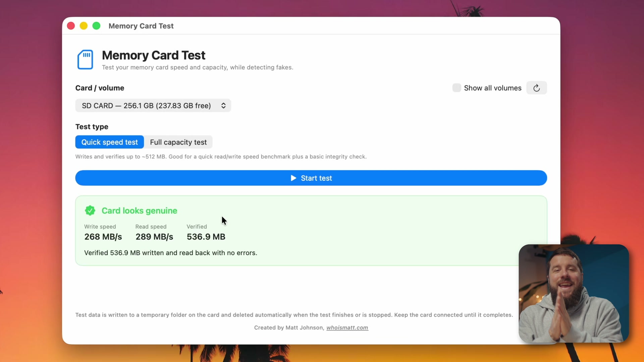The height and width of the screenshot is (362, 644).
Task: Click the 'Test data is written' footer note
Action: tap(294, 315)
